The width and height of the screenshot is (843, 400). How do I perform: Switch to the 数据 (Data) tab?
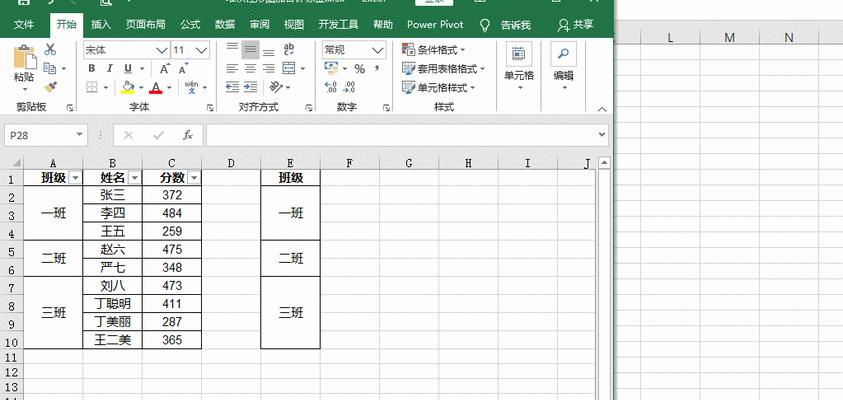pyautogui.click(x=225, y=25)
